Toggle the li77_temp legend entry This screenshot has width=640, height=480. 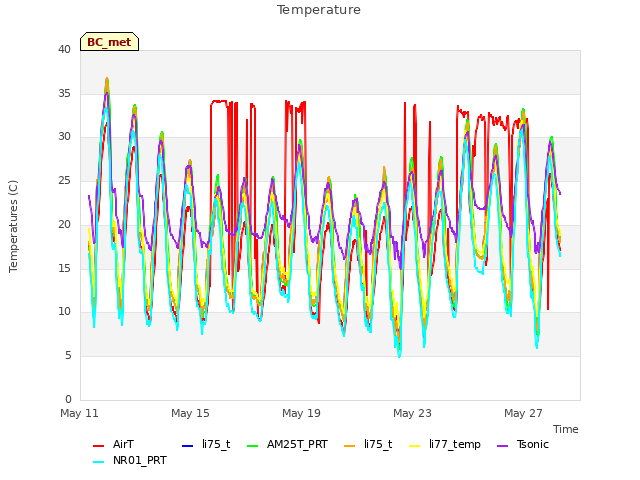point(445,444)
